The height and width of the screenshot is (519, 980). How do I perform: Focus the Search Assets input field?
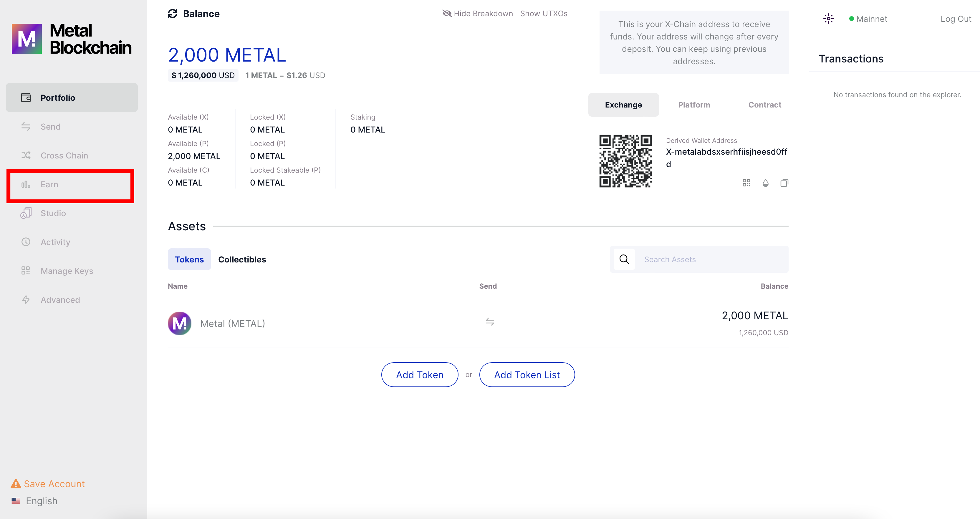pyautogui.click(x=711, y=259)
